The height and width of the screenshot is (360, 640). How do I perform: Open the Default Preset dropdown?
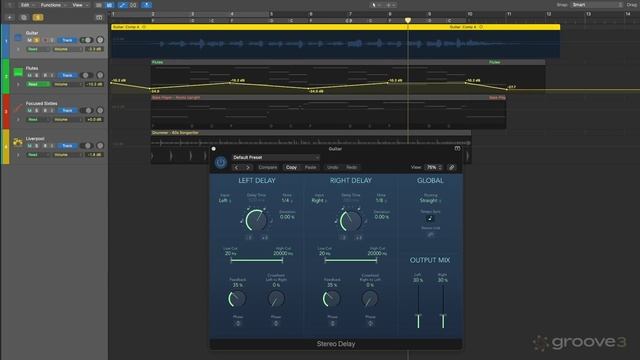pos(276,158)
